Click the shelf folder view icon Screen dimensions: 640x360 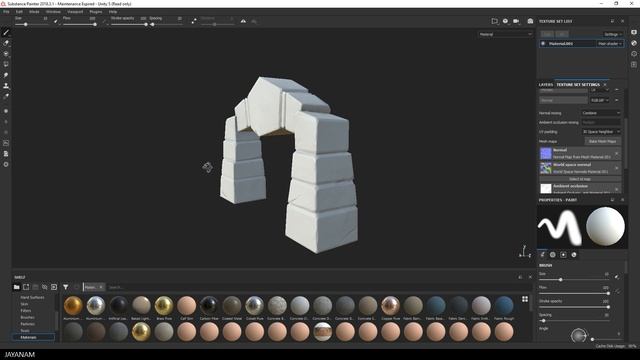16,287
